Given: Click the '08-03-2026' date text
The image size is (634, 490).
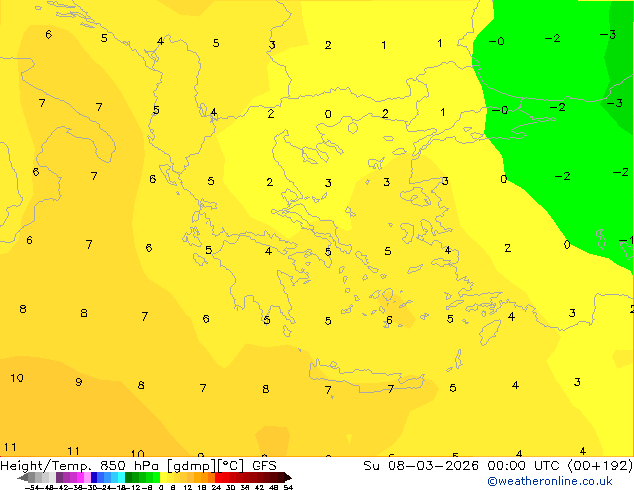Looking at the screenshot, I should 433,466.
